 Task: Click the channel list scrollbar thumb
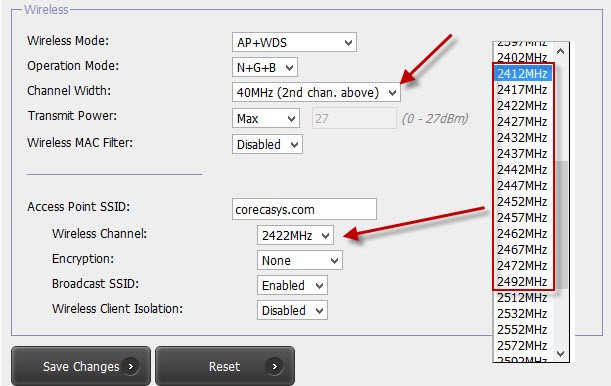click(562, 225)
